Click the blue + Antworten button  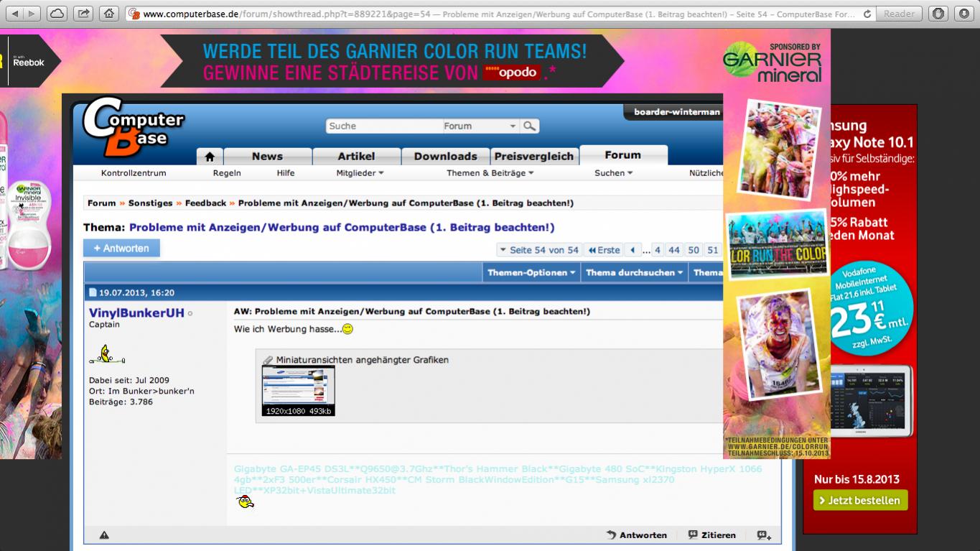click(121, 249)
